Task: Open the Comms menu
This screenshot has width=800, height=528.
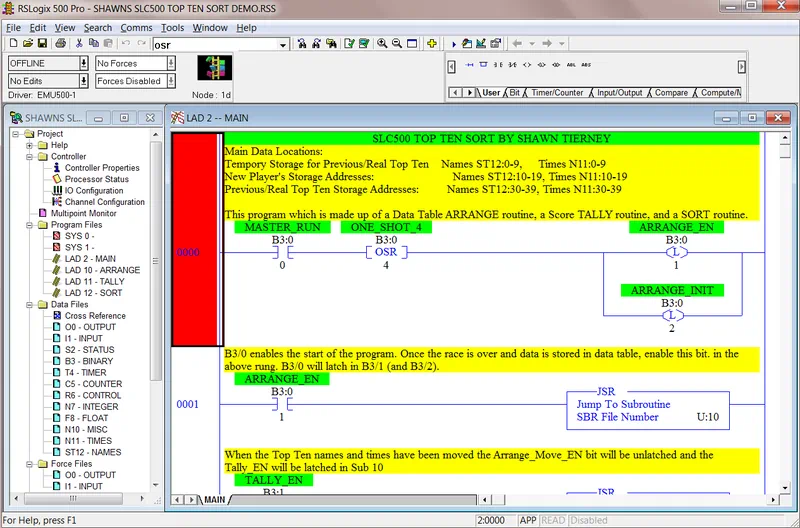Action: click(136, 28)
